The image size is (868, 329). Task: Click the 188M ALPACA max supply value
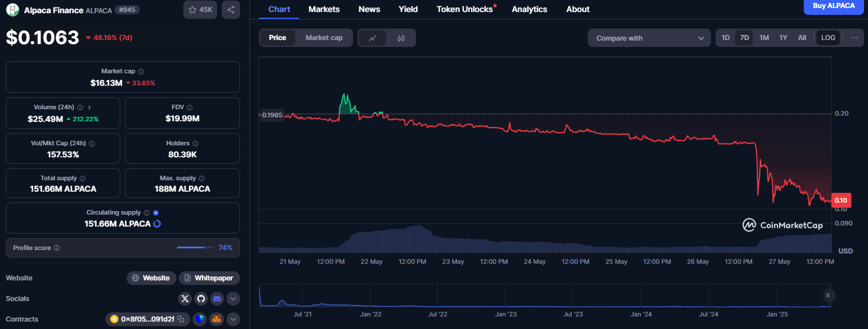tap(182, 189)
